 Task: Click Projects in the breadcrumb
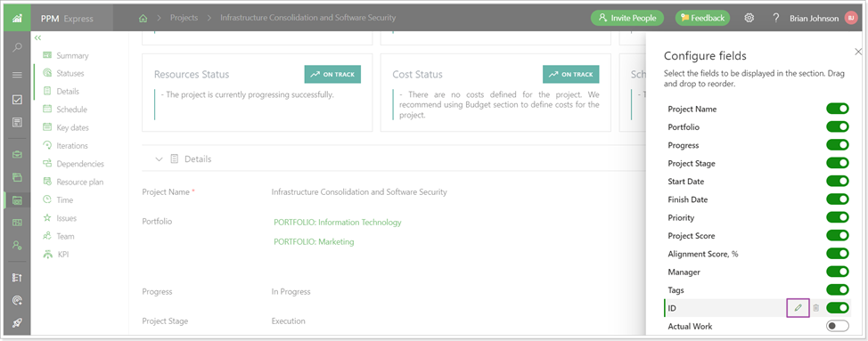click(184, 18)
